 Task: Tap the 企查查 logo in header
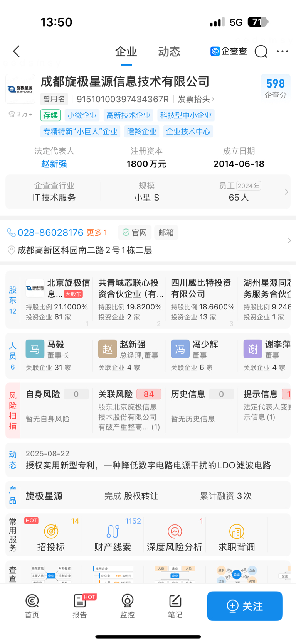229,51
